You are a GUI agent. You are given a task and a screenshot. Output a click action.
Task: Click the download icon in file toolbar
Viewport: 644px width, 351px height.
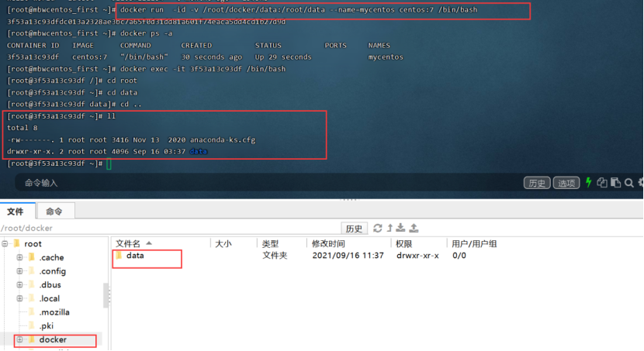coord(401,228)
